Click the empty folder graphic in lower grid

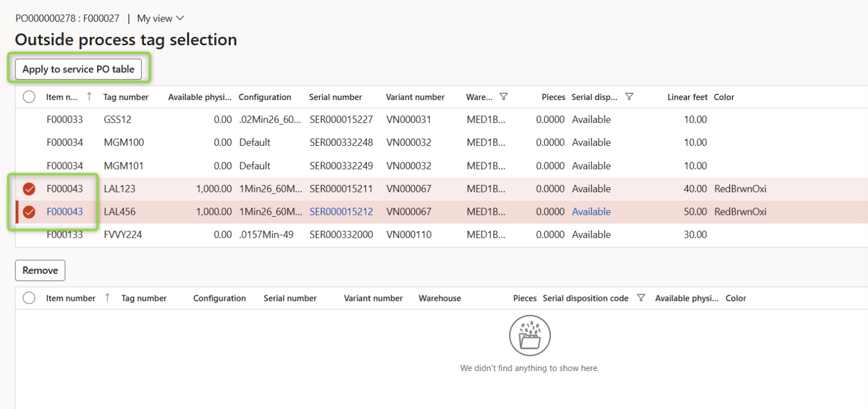pos(530,335)
